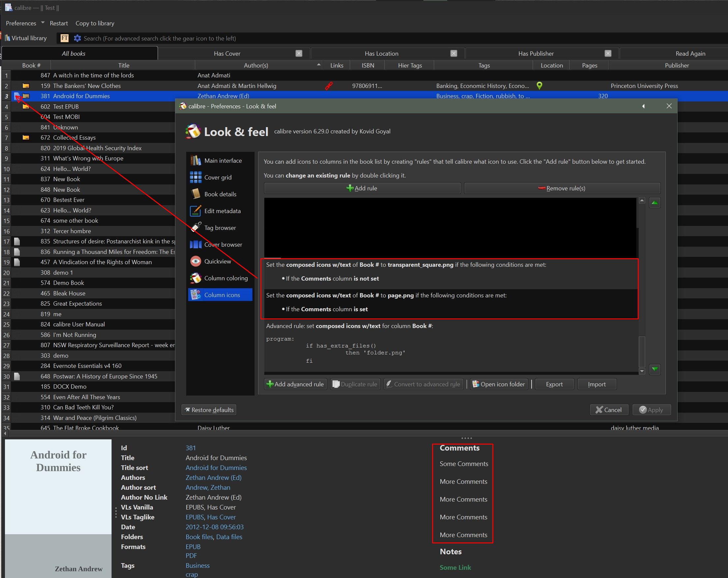728x578 pixels.
Task: Switch to Has Cover tab
Action: (x=227, y=53)
